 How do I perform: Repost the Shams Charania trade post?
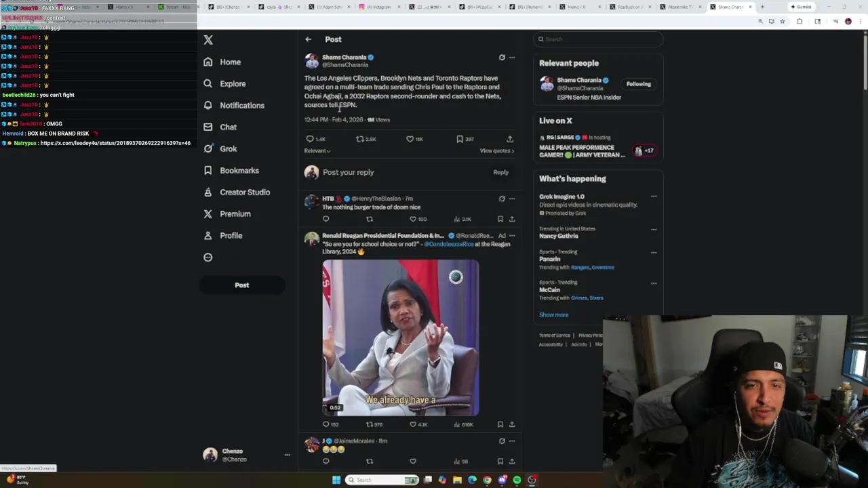pos(360,139)
